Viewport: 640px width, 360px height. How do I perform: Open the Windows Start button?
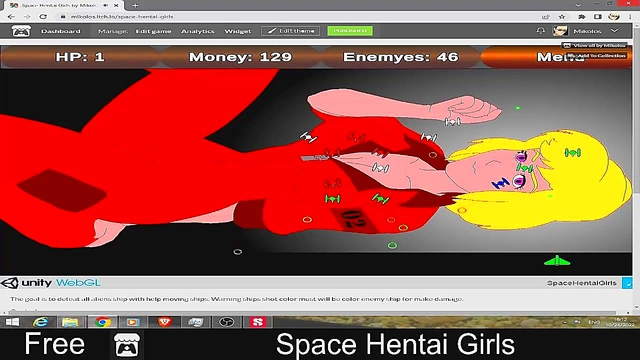[12, 322]
